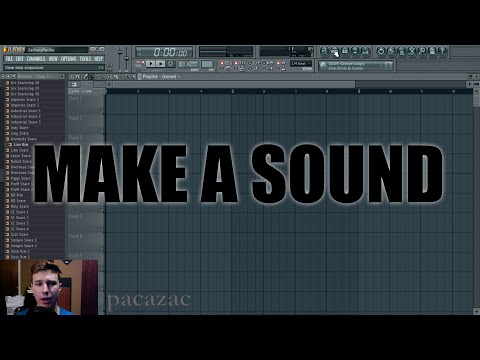Click the playlist magnet snap icon
This screenshot has width=480, height=360.
coord(77,77)
